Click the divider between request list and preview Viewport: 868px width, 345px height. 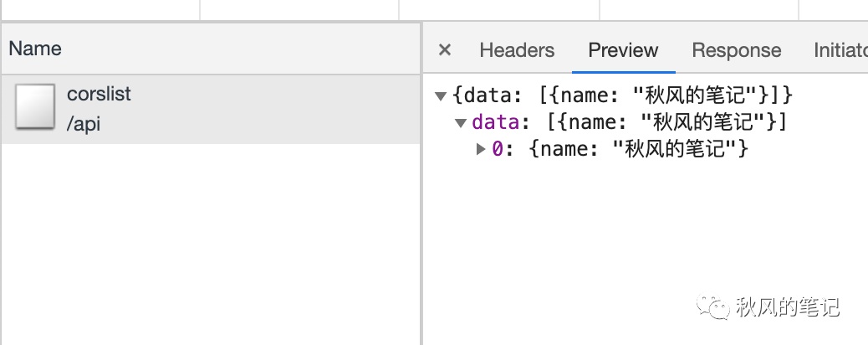click(x=421, y=183)
